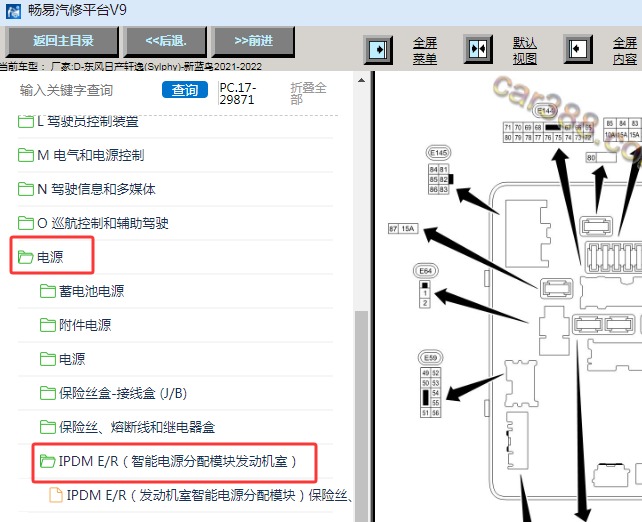The height and width of the screenshot is (522, 642).
Task: Go back with the <<后退 button
Action: [x=166, y=41]
